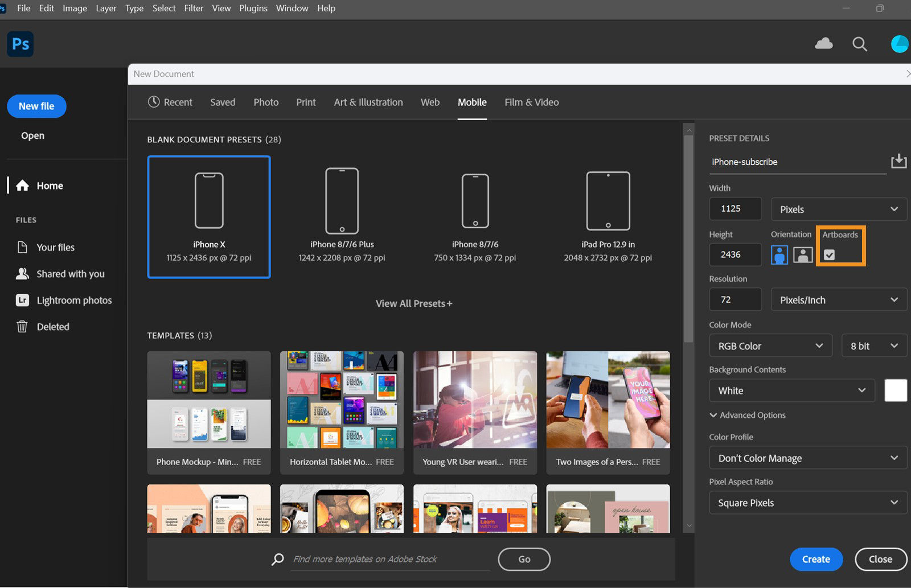Select portrait orientation
911x588 pixels.
[x=779, y=254]
